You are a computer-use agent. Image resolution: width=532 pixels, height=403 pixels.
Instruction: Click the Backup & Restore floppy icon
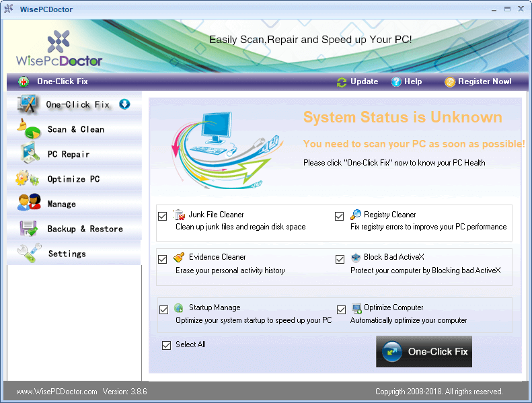(28, 228)
